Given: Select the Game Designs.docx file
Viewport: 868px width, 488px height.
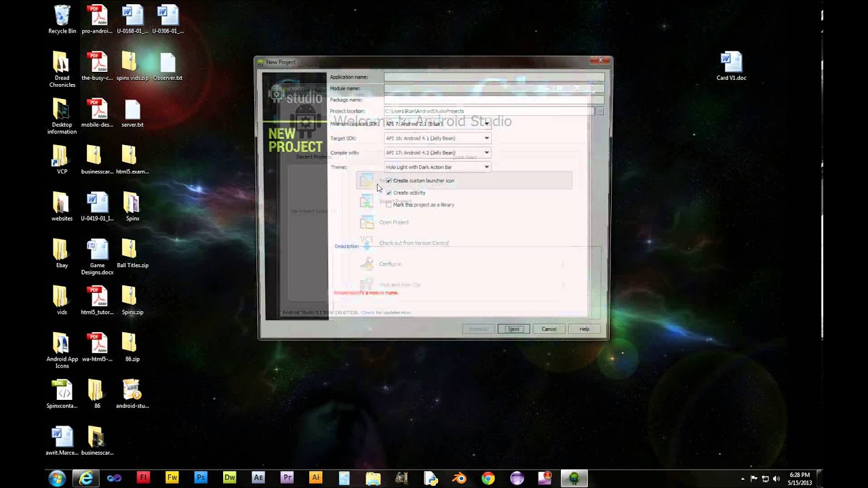Looking at the screenshot, I should tap(97, 256).
